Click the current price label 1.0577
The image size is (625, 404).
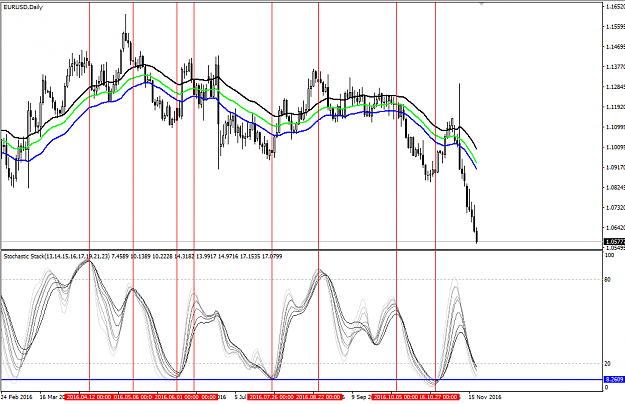(x=614, y=242)
